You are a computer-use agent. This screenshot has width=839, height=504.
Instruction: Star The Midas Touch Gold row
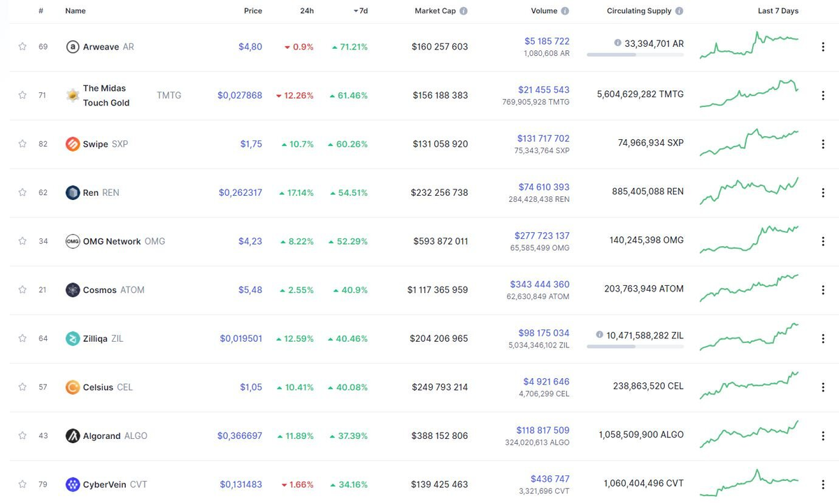click(22, 95)
